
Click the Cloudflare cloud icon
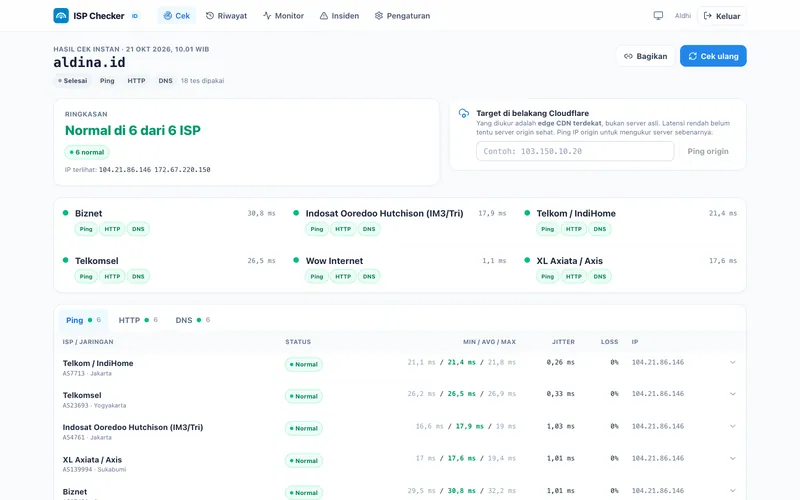coord(463,113)
